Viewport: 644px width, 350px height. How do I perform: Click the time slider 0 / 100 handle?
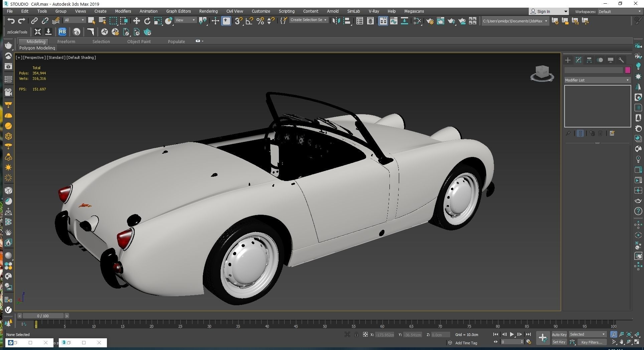[x=43, y=316]
